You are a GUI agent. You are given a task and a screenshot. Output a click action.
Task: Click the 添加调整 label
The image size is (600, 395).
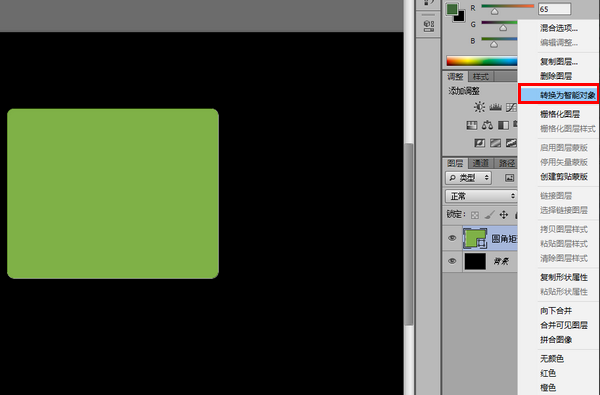tap(464, 91)
